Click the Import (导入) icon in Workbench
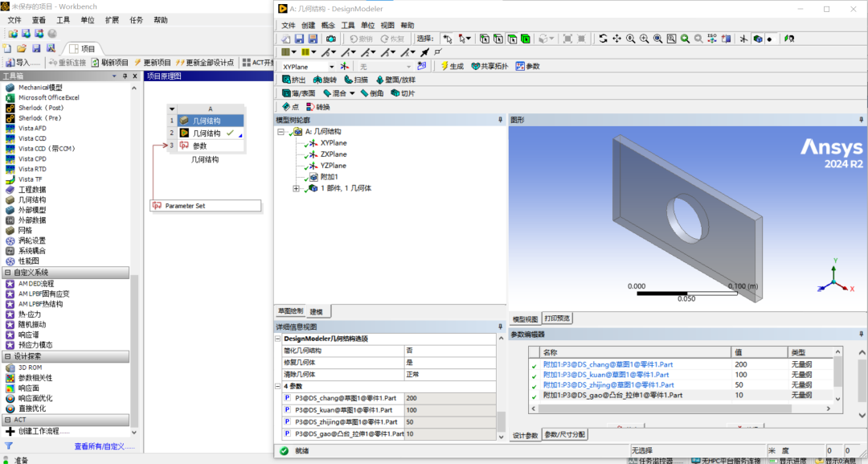 [x=10, y=63]
